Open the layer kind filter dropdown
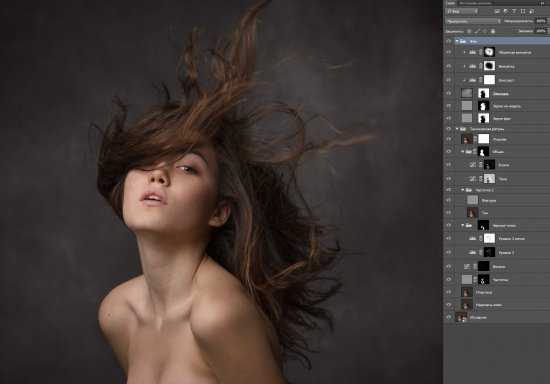 [x=462, y=12]
